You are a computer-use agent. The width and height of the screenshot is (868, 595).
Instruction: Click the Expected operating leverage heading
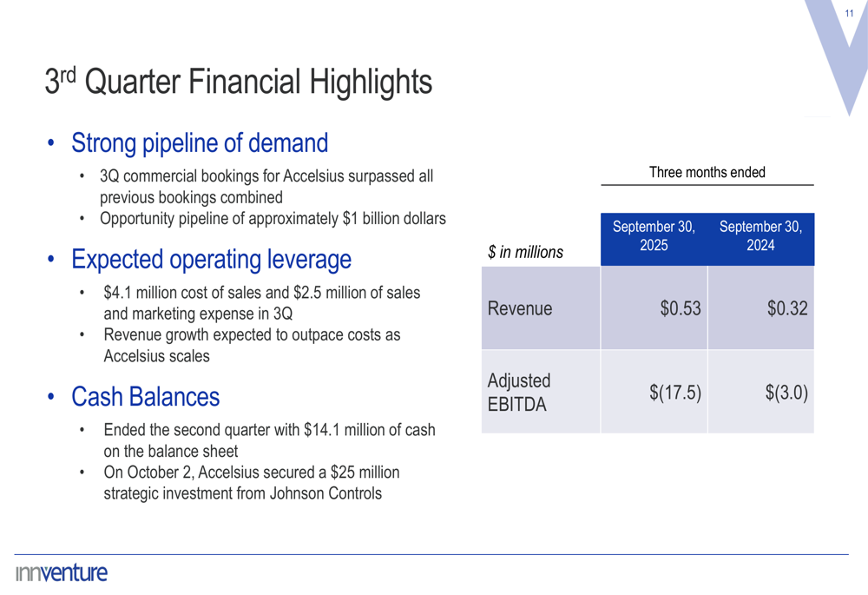pos(211,259)
